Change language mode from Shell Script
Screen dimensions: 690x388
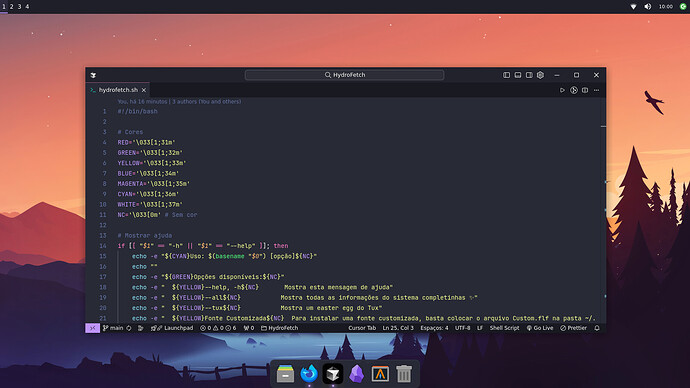click(x=504, y=328)
